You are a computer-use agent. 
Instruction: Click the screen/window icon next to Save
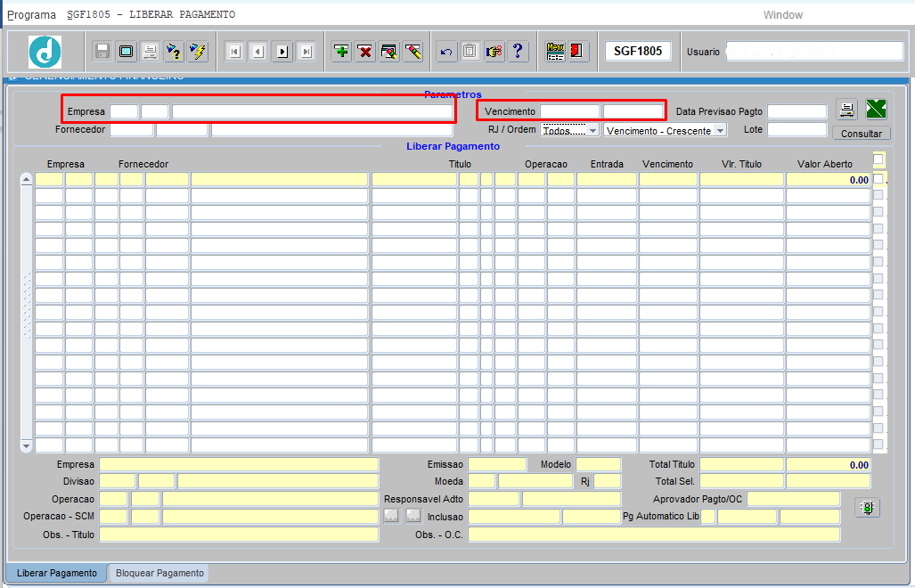point(126,52)
